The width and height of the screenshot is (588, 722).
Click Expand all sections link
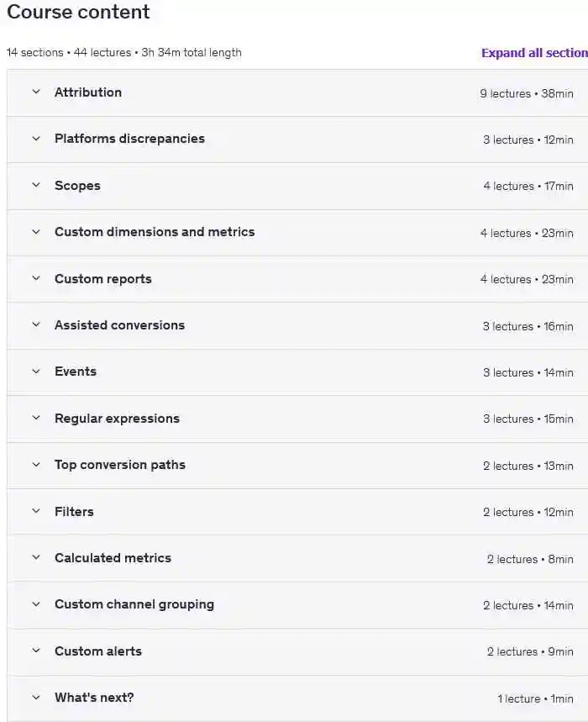[x=534, y=53]
